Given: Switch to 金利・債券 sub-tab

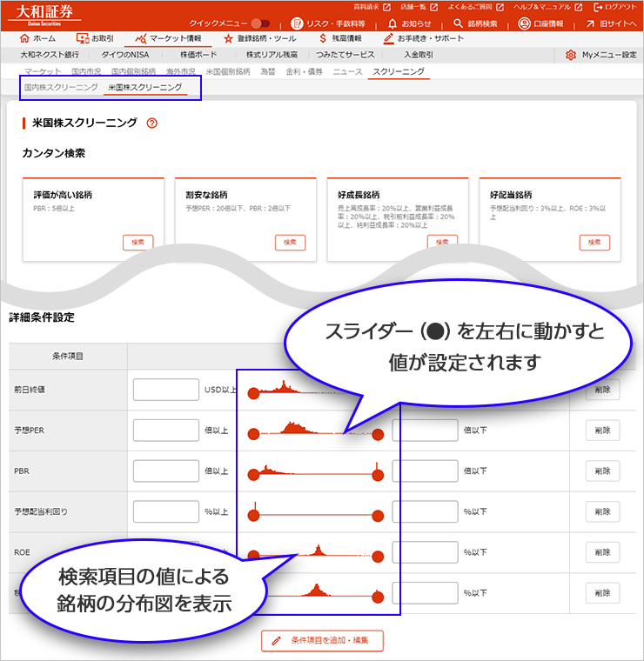Looking at the screenshot, I should (x=304, y=71).
